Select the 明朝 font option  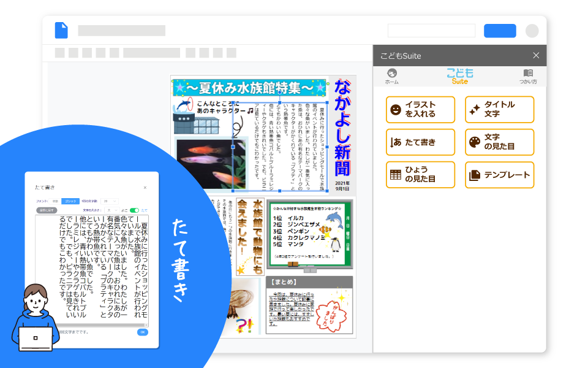coord(55,201)
